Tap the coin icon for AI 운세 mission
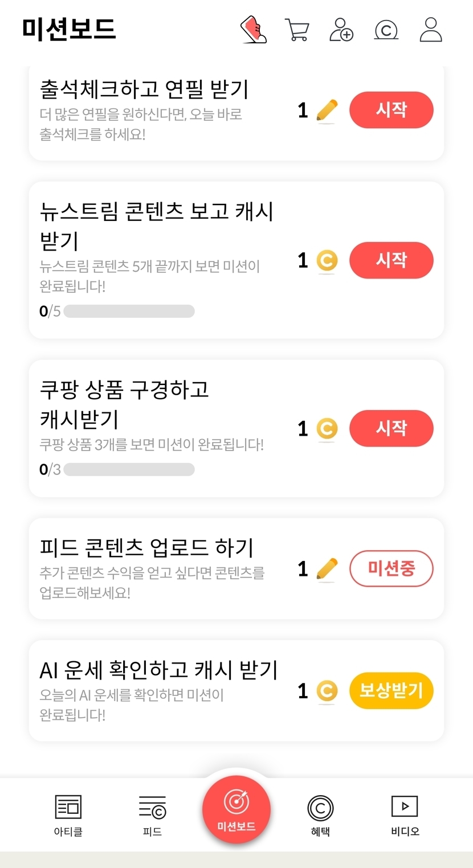 click(327, 691)
